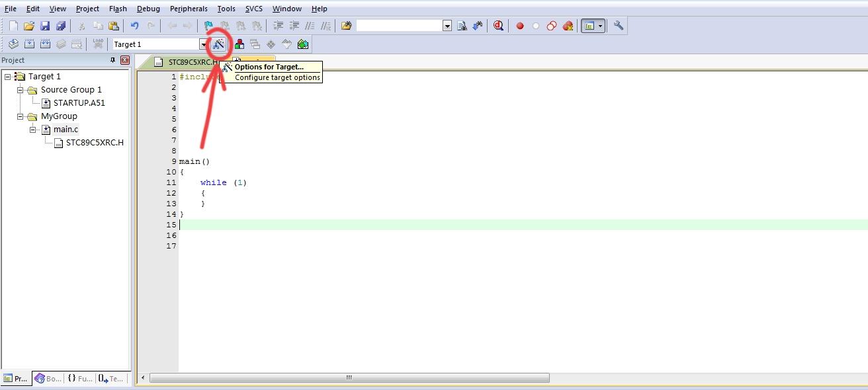Navigate forwards with the right arrow icon

coord(188,26)
